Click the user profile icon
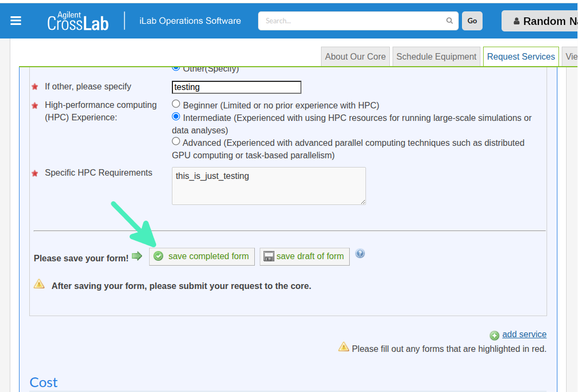 (516, 21)
